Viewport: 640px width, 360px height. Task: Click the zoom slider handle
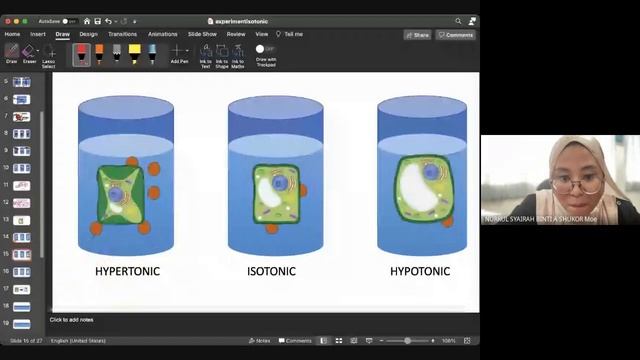(407, 340)
